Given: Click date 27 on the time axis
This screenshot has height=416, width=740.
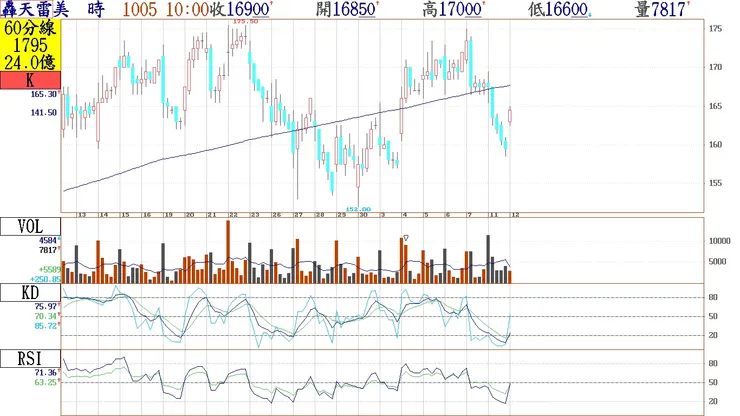Looking at the screenshot, I should click(298, 215).
